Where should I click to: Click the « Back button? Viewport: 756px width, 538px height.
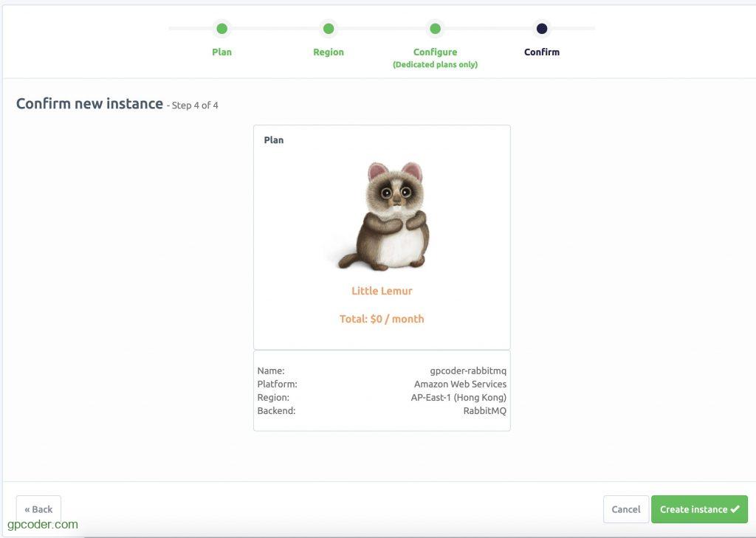[38, 509]
